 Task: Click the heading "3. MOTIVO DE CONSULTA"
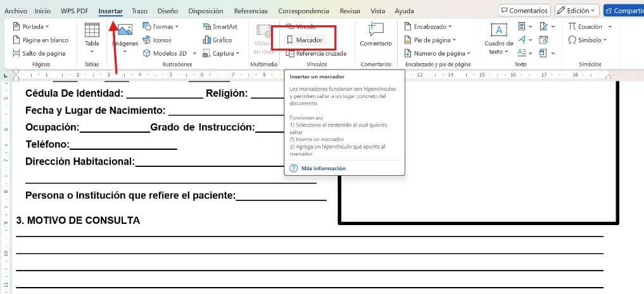click(78, 221)
